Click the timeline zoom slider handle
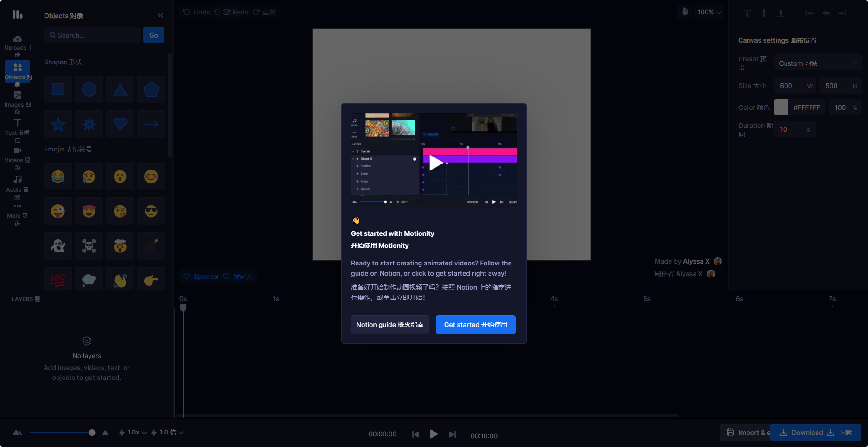868x447 pixels. tap(92, 433)
